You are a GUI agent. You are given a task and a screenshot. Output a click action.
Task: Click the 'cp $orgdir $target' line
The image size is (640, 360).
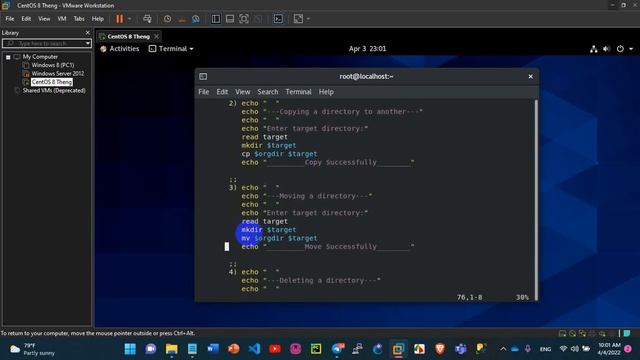pos(279,154)
